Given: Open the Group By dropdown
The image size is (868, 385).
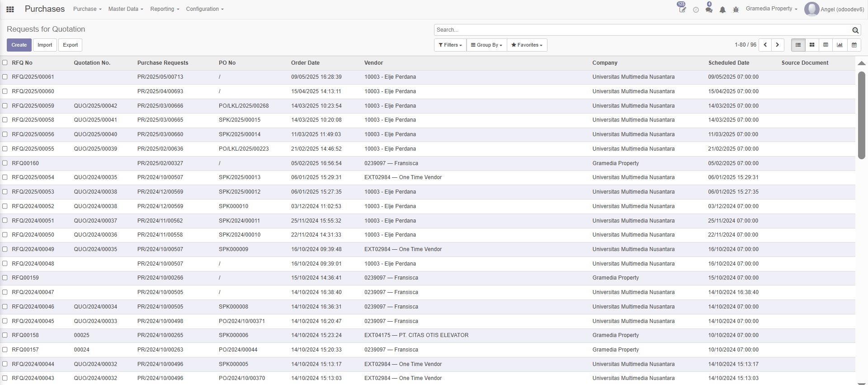Looking at the screenshot, I should click(486, 45).
